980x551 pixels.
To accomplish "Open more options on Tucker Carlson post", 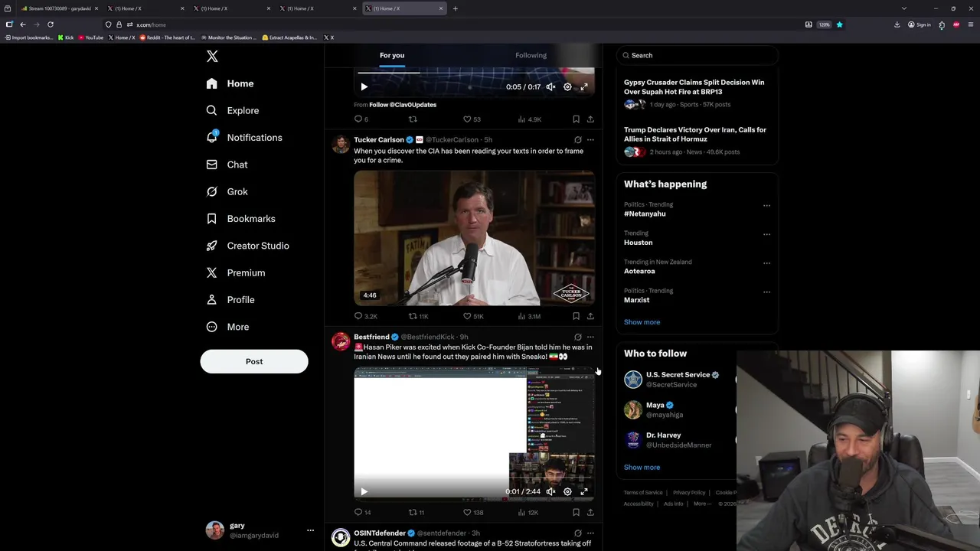I will pos(590,140).
